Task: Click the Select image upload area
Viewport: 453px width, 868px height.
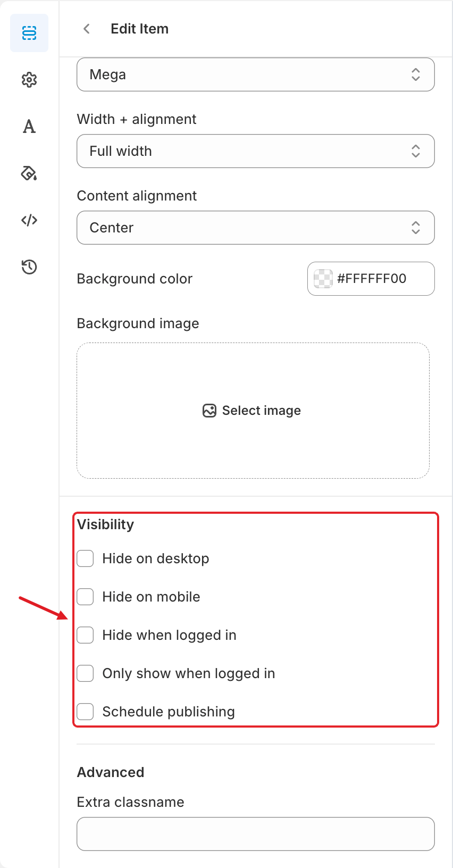Action: tap(253, 411)
